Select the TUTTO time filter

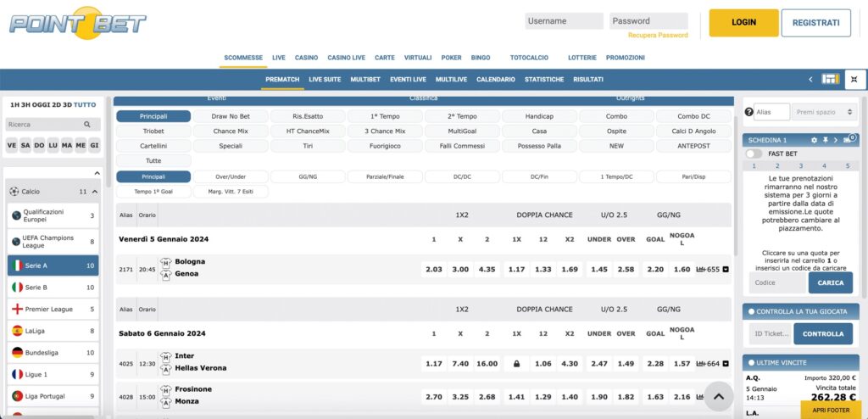click(x=85, y=105)
